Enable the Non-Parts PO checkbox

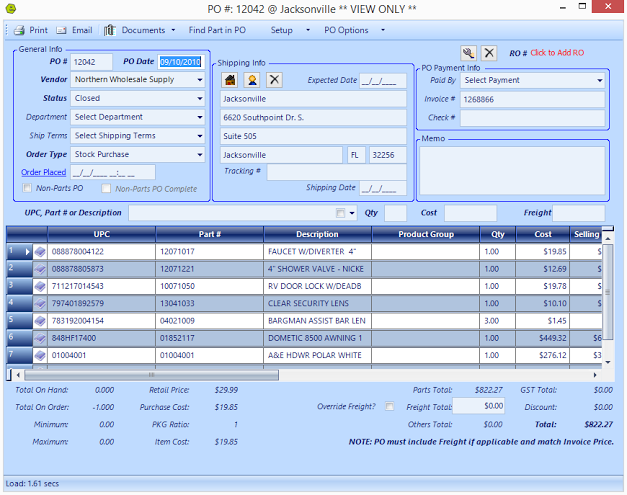pos(27,188)
